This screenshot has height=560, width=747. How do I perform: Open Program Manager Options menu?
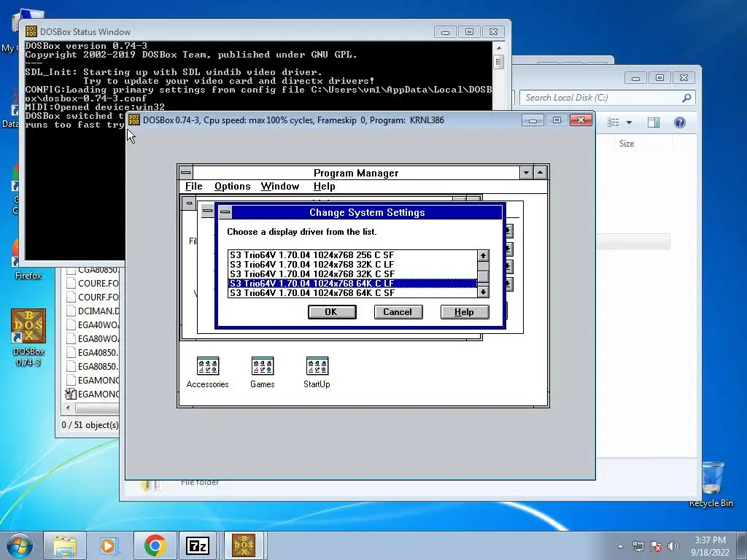pyautogui.click(x=233, y=186)
